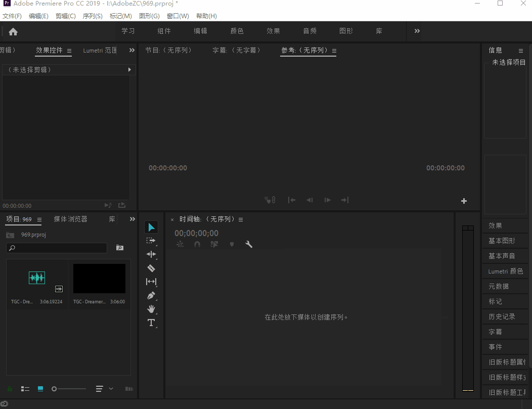Switch the project panel to list view
532x409 pixels.
(25, 389)
